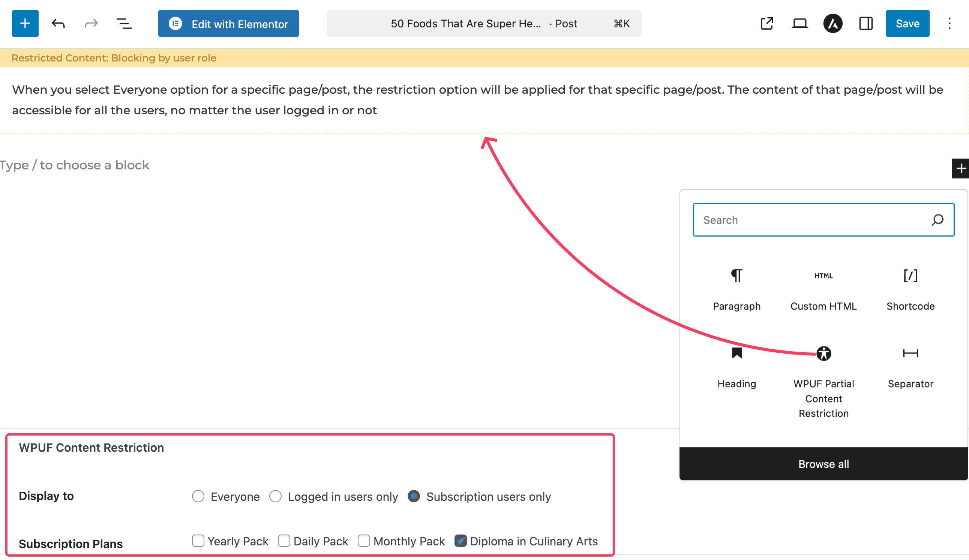Uncheck Diploma in Culinary Arts checkbox

(460, 541)
